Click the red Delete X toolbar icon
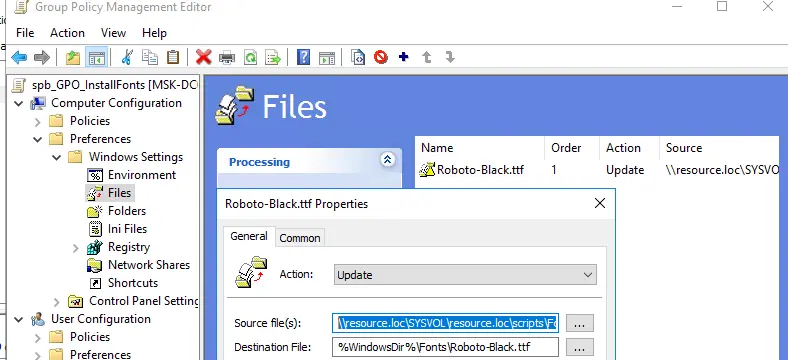Screen dimensions: 788x360 [204, 57]
